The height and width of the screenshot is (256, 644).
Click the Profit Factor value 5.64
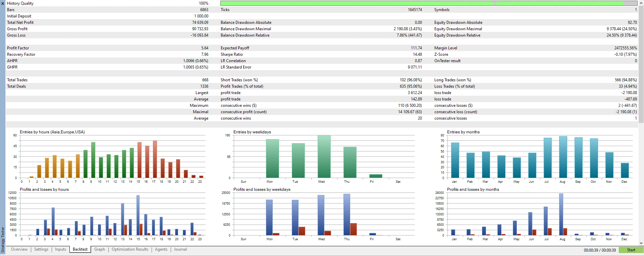coord(205,48)
